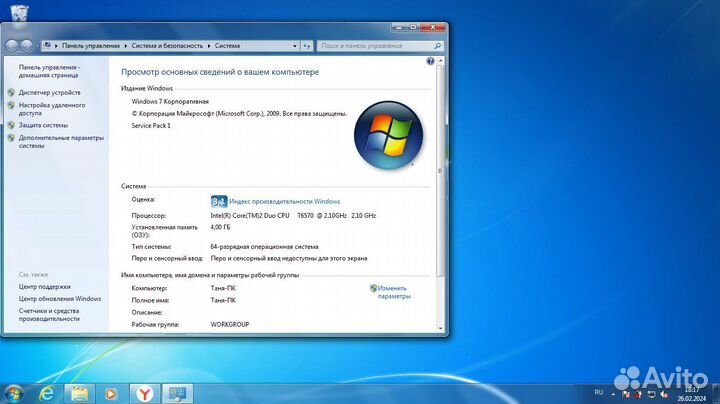Open the Recycle Bin desktop icon
This screenshot has height=404, width=720.
click(19, 12)
